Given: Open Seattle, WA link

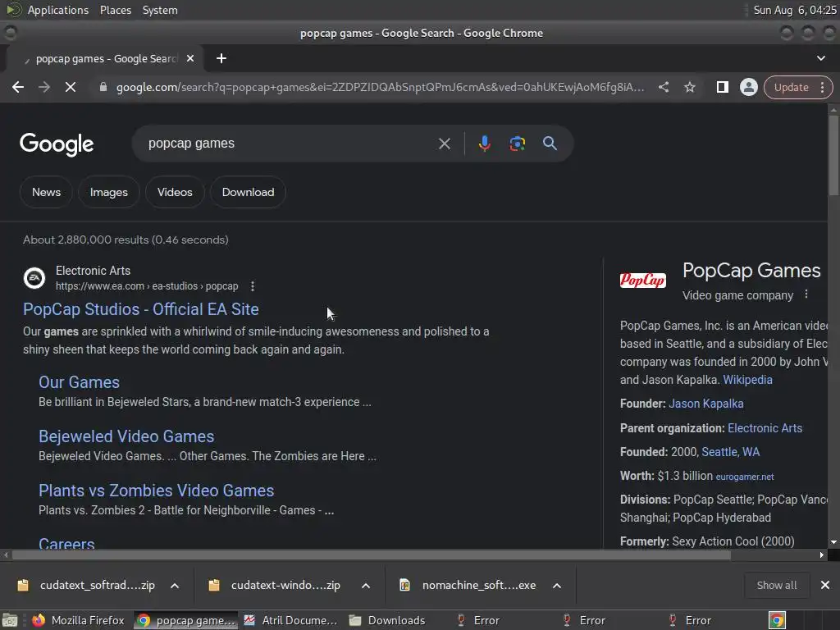Looking at the screenshot, I should coord(731,452).
